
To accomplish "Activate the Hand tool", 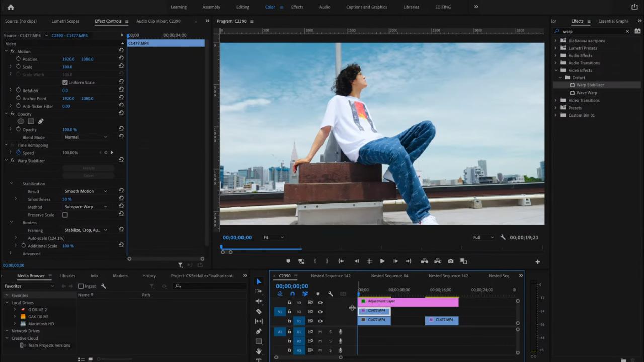I will 259,351.
